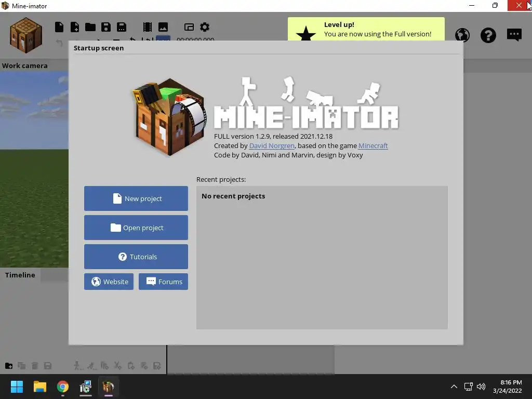Click the import asset toolbar icon

[75, 27]
